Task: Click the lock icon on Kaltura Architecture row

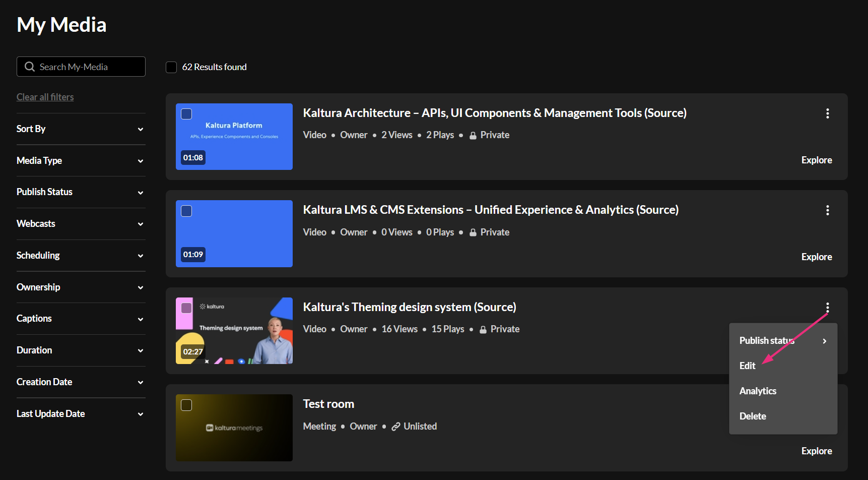Action: coord(473,135)
